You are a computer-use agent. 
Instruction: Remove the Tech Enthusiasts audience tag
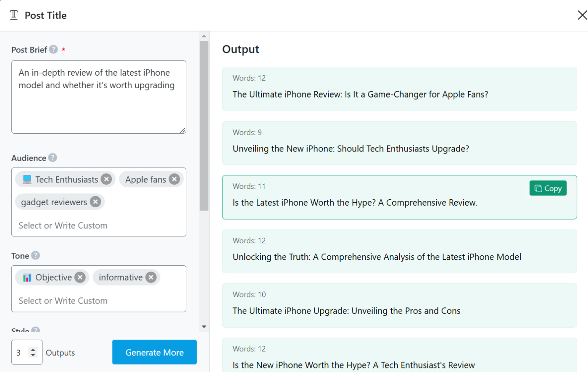(107, 179)
